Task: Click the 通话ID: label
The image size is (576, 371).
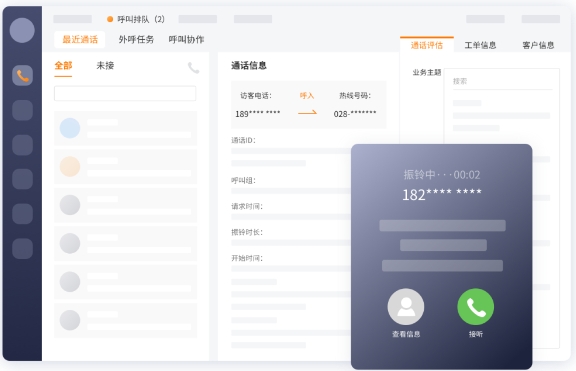Action: (x=243, y=140)
